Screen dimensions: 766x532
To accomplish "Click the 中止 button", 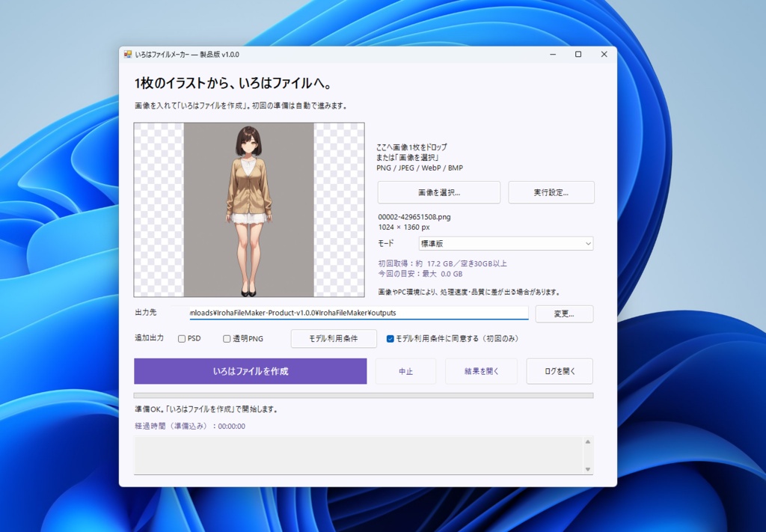I will [x=405, y=371].
